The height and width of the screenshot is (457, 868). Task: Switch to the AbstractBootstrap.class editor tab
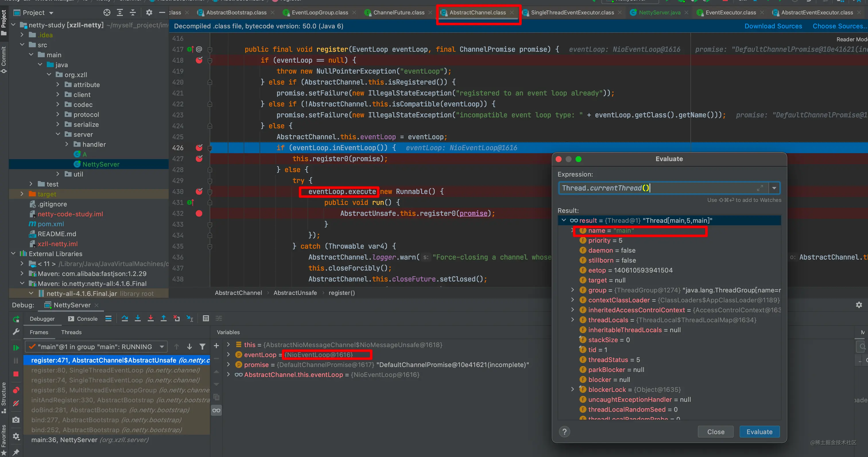pos(236,13)
